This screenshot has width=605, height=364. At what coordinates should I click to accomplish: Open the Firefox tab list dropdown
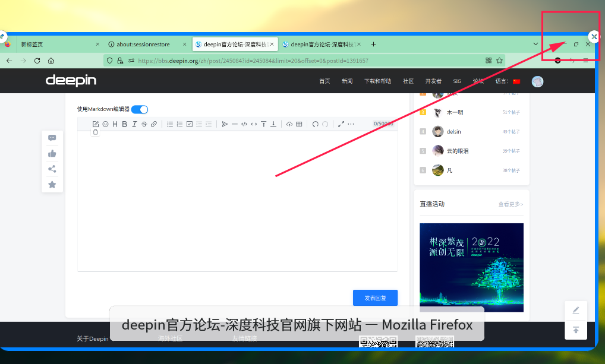tap(535, 44)
